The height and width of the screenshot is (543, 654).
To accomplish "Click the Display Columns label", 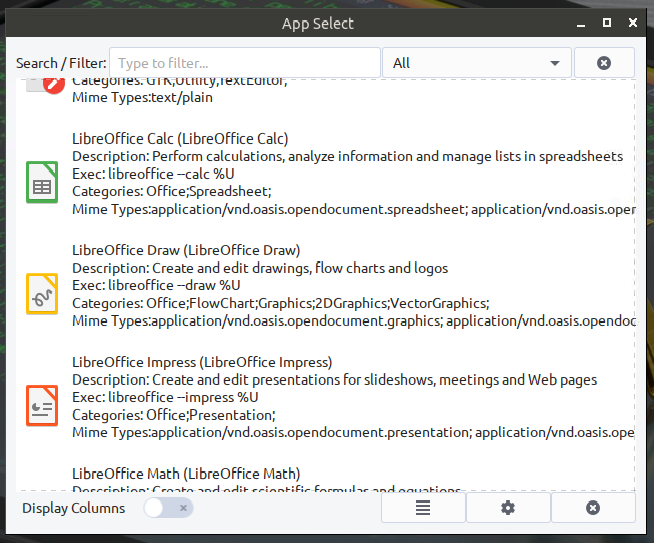I will pos(73,508).
